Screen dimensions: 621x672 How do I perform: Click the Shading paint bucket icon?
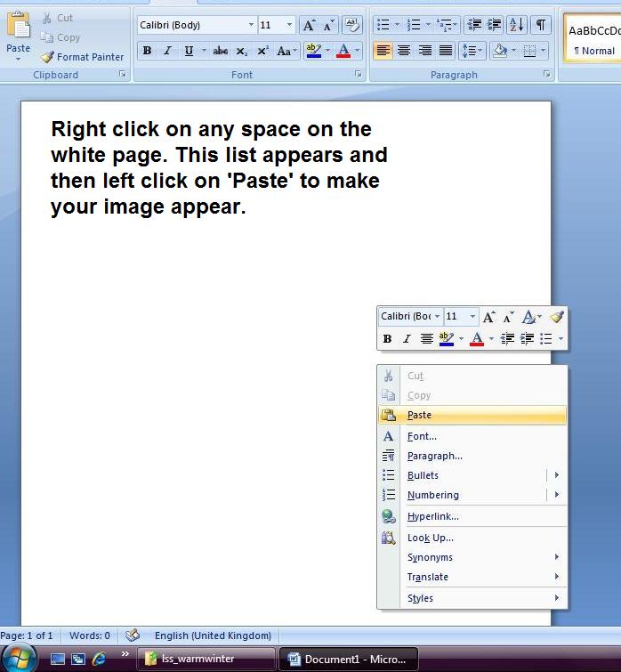tap(499, 51)
